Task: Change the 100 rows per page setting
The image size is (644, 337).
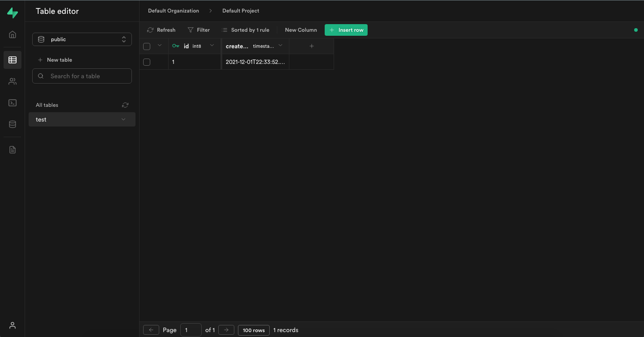Action: click(x=254, y=330)
